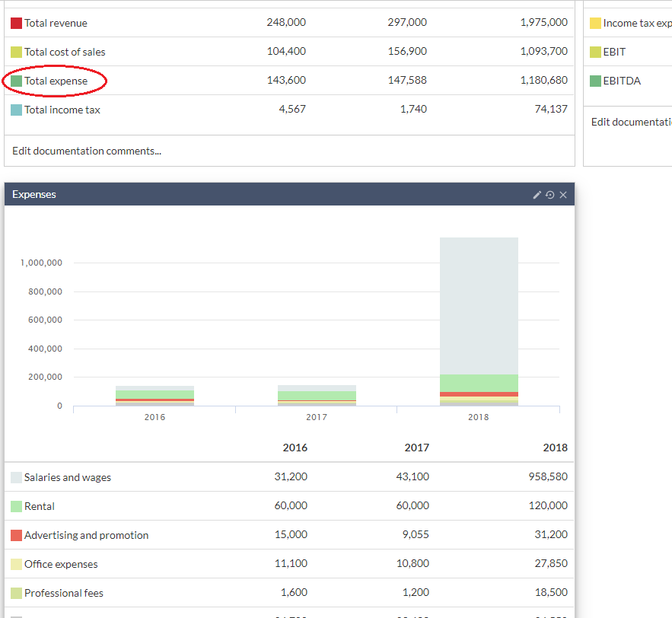Click the Income tax expense yellow swatch
The image size is (672, 618).
tap(595, 23)
